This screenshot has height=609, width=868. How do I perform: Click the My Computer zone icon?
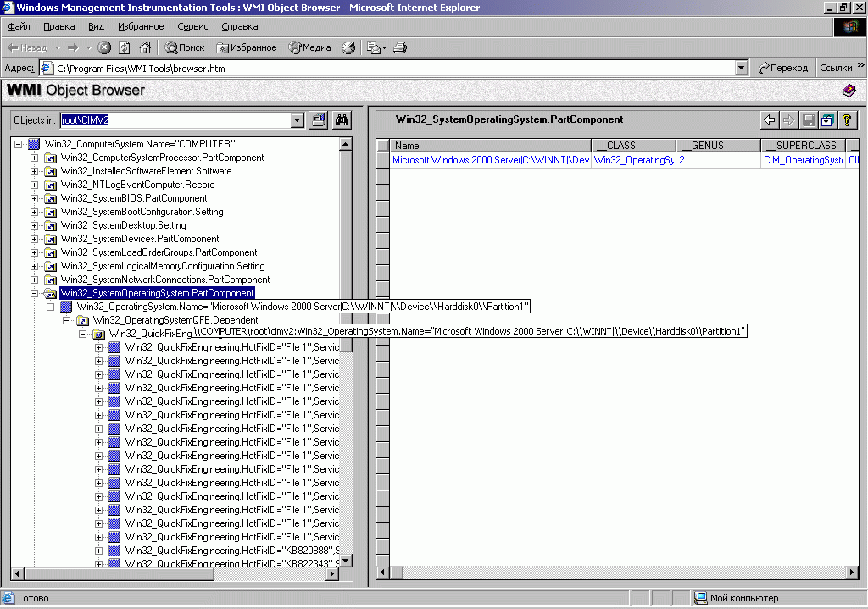[x=701, y=598]
